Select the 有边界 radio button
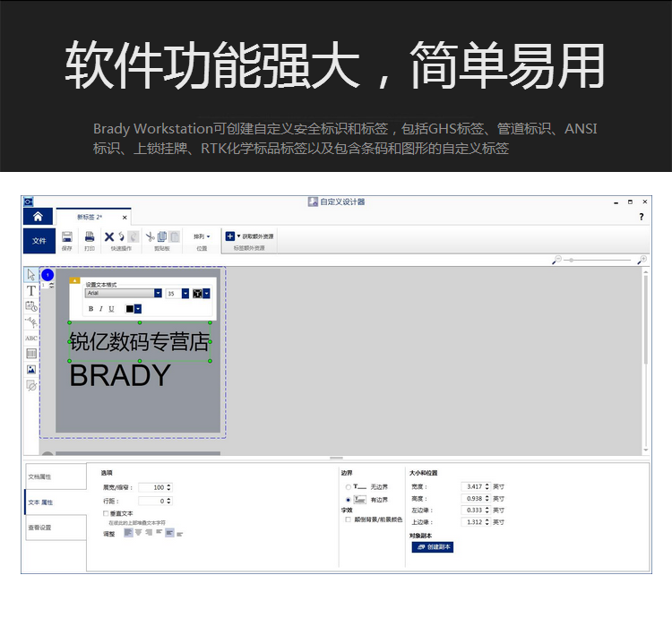The image size is (672, 618). coord(348,500)
